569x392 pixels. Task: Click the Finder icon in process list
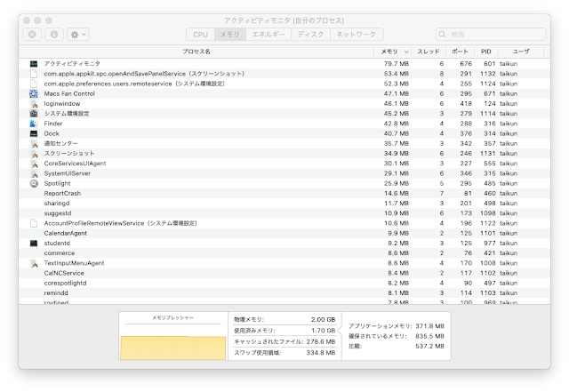[x=34, y=124]
